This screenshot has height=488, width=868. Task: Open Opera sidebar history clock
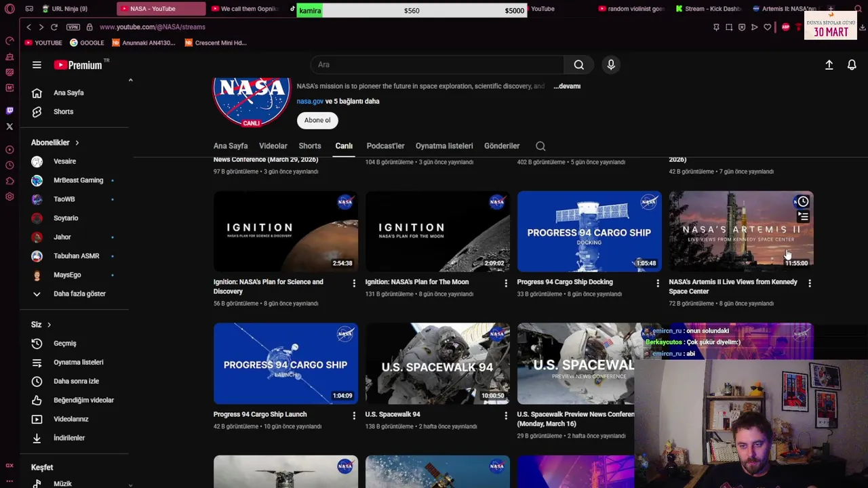point(9,165)
